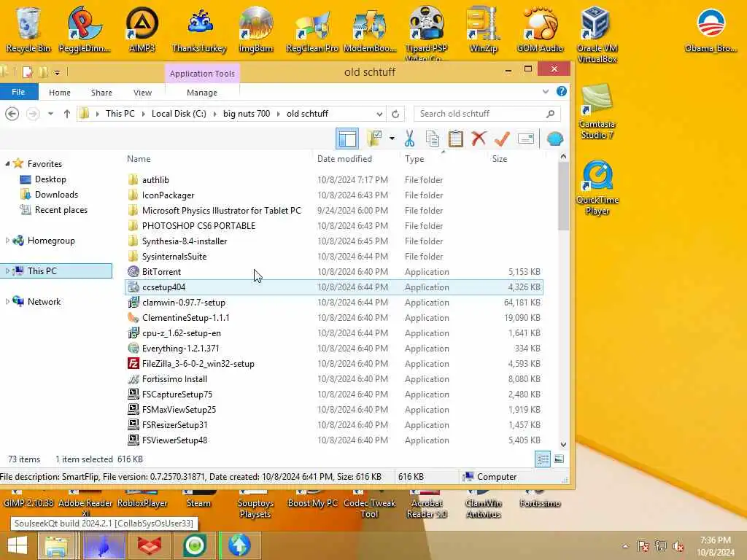Image resolution: width=747 pixels, height=560 pixels.
Task: Open the Manage ribbon tab
Action: tap(202, 93)
